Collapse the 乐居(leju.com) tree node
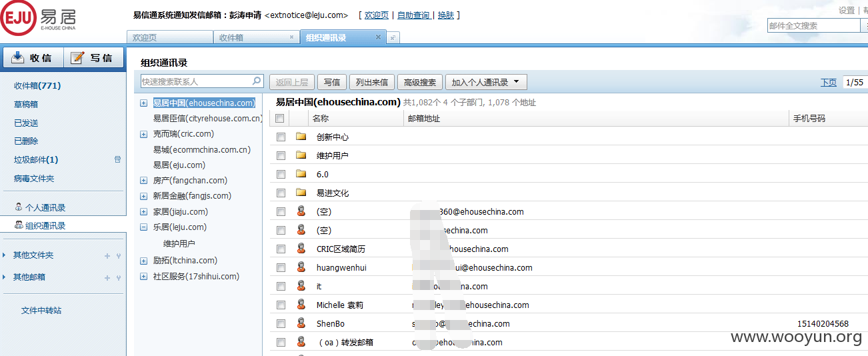The width and height of the screenshot is (868, 356). point(143,227)
